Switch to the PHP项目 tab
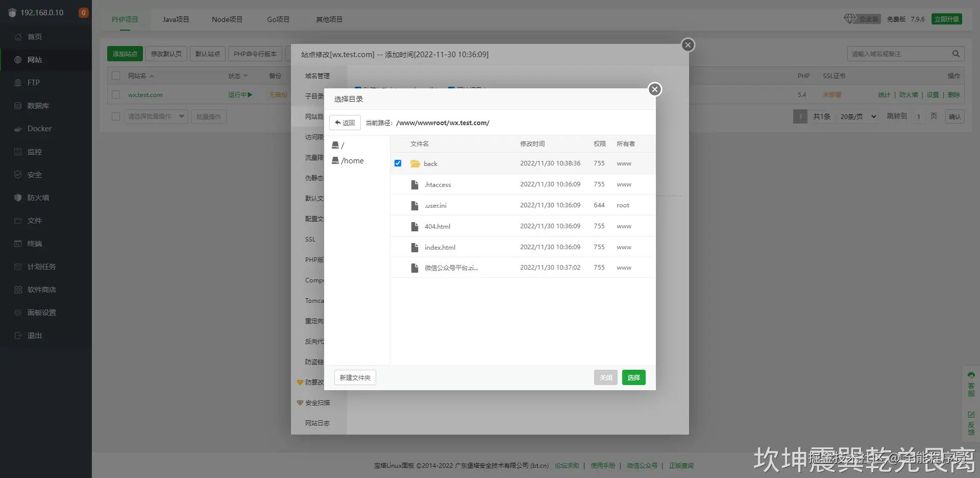The image size is (980, 478). click(x=125, y=19)
